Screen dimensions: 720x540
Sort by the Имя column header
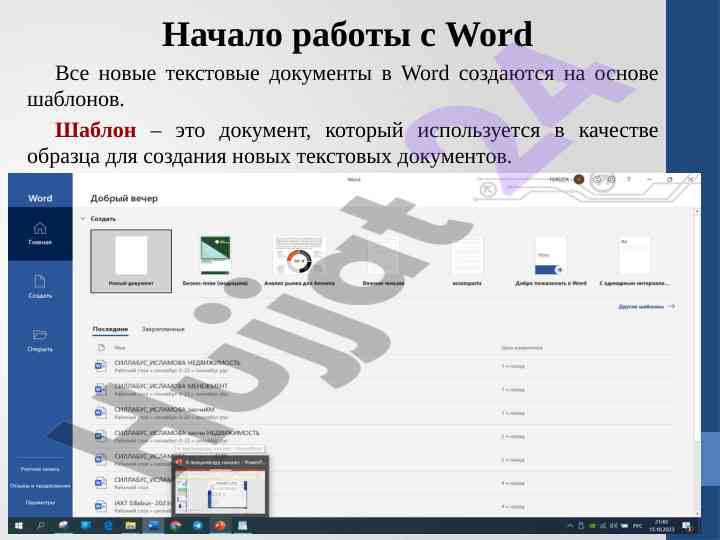click(119, 348)
